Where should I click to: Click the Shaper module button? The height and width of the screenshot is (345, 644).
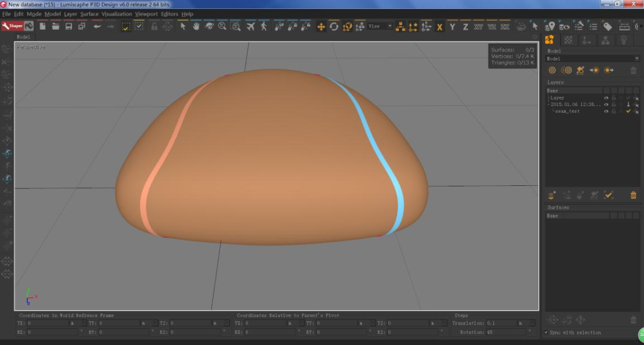12,26
